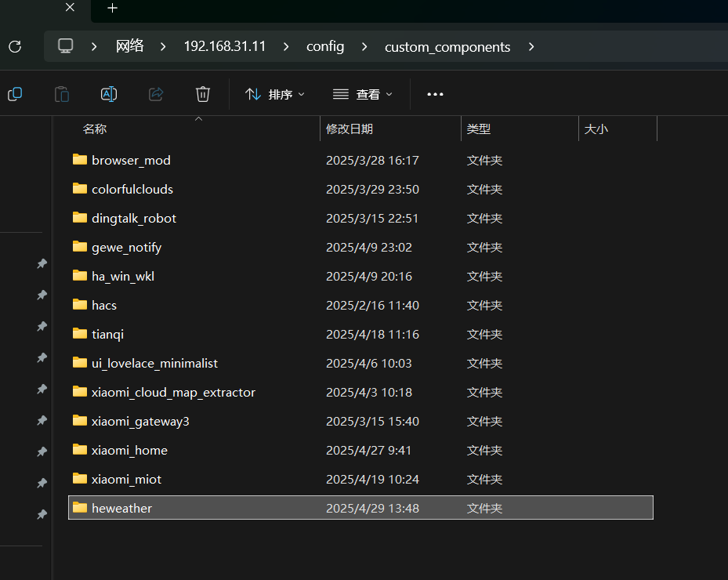
Task: Expand the chevron after custom_components
Action: click(531, 46)
